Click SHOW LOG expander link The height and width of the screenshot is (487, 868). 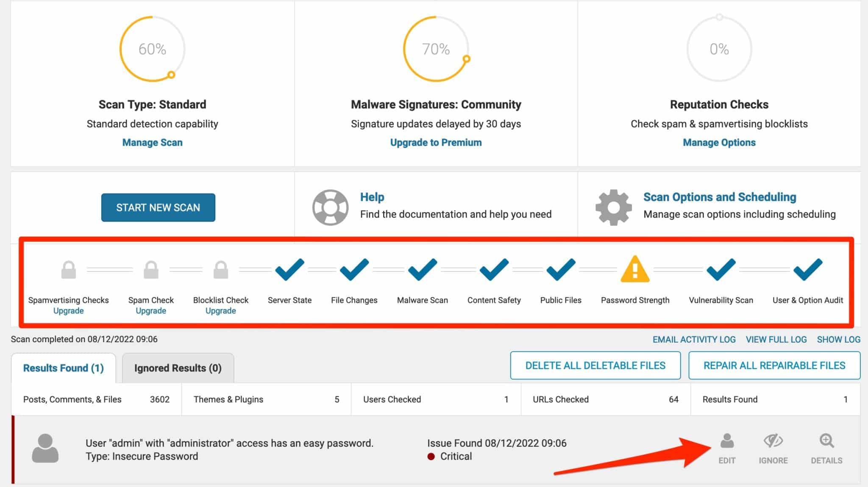point(837,339)
